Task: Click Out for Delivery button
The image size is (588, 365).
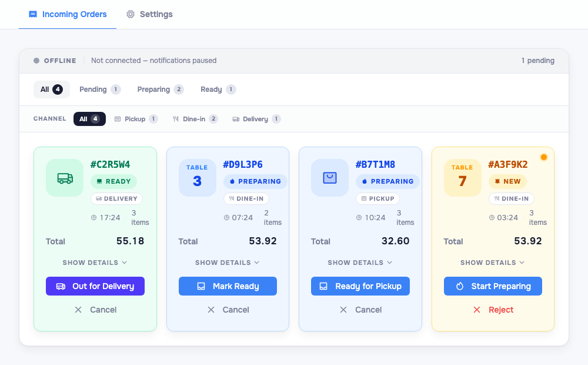Action: pos(95,286)
